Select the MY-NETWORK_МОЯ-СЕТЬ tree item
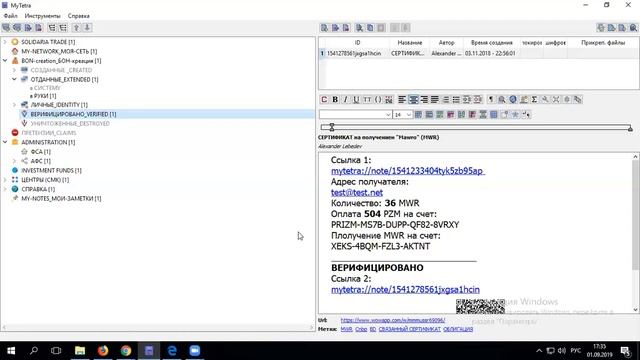 59,51
